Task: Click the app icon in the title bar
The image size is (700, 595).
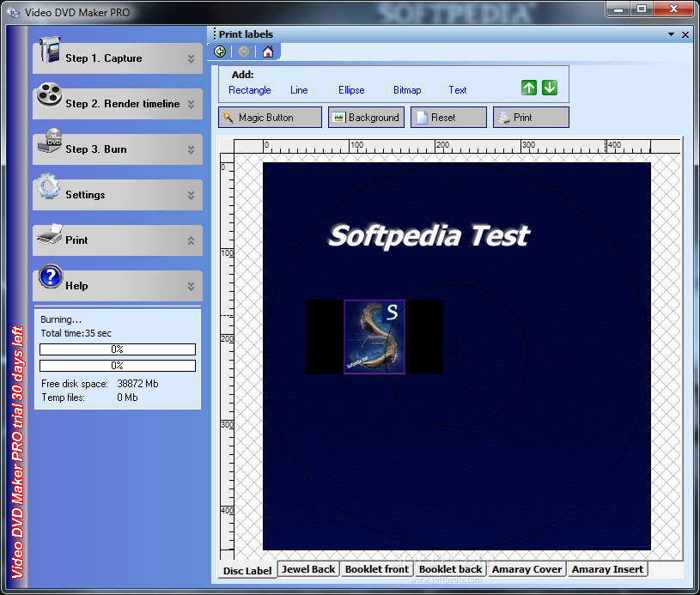Action: 14,13
